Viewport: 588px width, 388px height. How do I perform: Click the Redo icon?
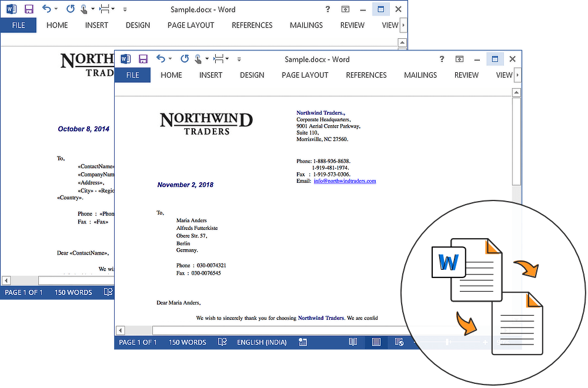(x=185, y=59)
